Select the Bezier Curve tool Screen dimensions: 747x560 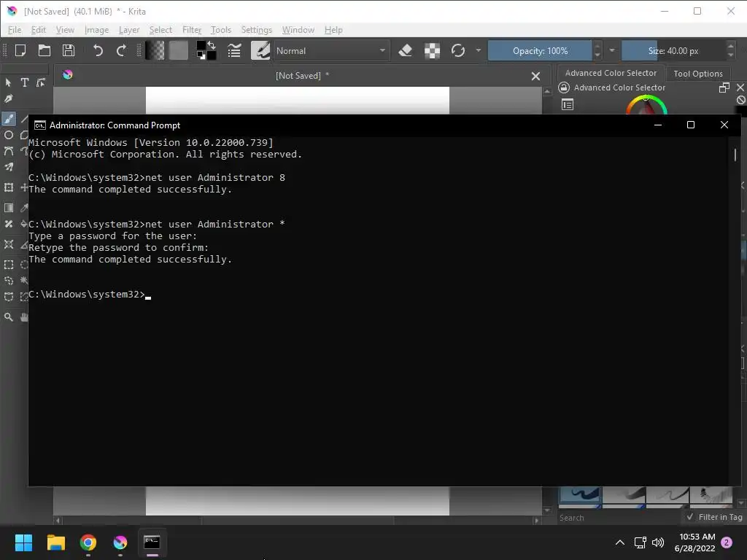[x=9, y=152]
